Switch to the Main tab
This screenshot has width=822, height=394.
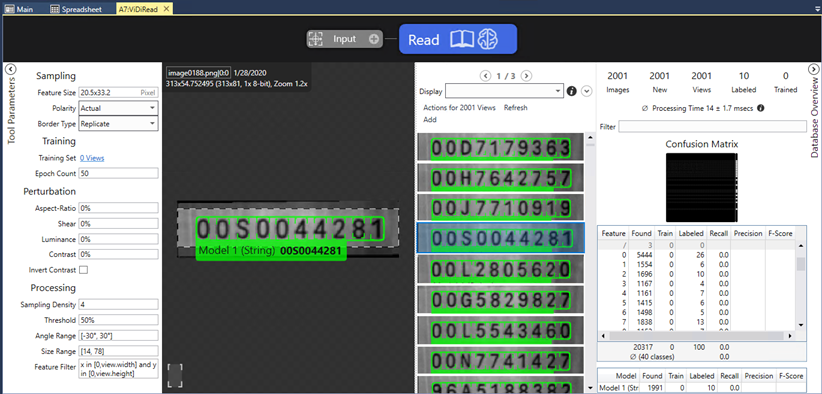pos(20,9)
